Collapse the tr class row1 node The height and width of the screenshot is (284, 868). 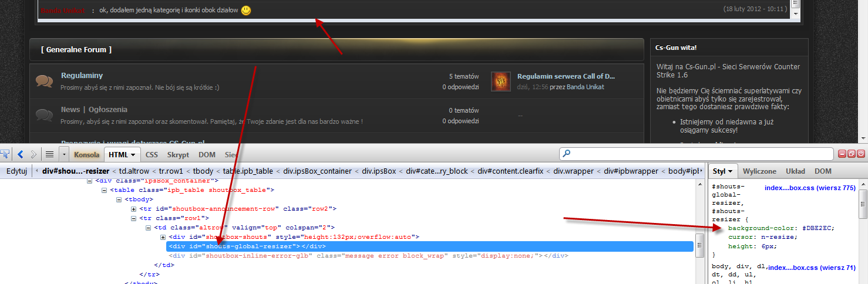[x=134, y=218]
